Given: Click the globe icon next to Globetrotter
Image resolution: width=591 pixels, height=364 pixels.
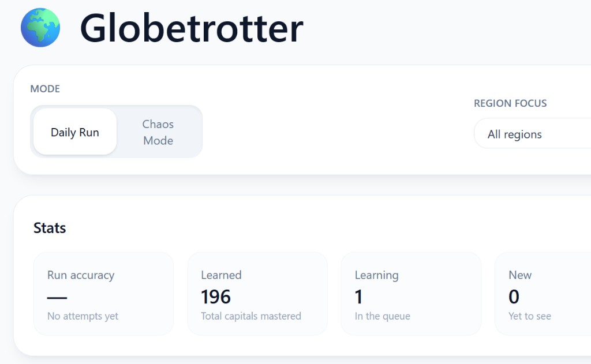Looking at the screenshot, I should tap(39, 27).
